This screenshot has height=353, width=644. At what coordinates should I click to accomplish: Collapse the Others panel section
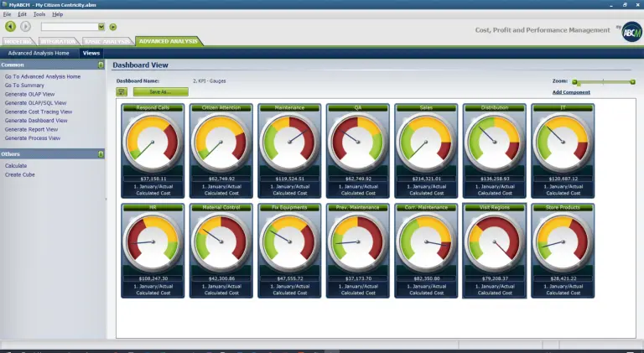[101, 154]
